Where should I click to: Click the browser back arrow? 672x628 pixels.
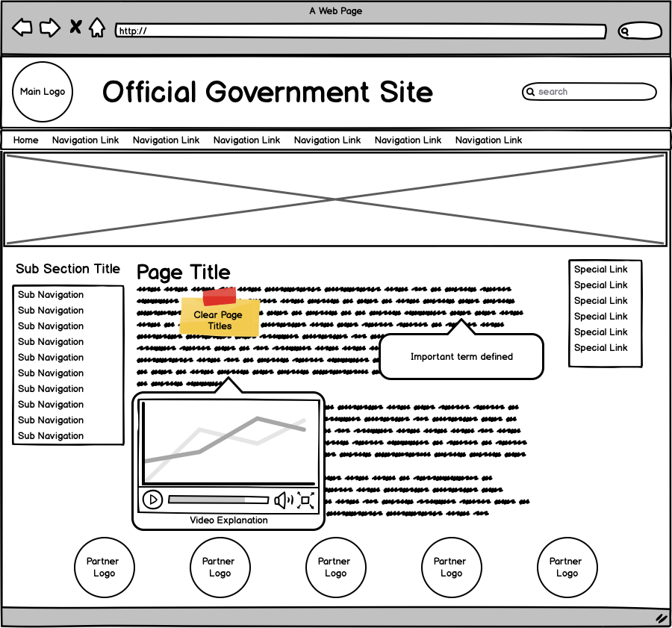coord(22,28)
